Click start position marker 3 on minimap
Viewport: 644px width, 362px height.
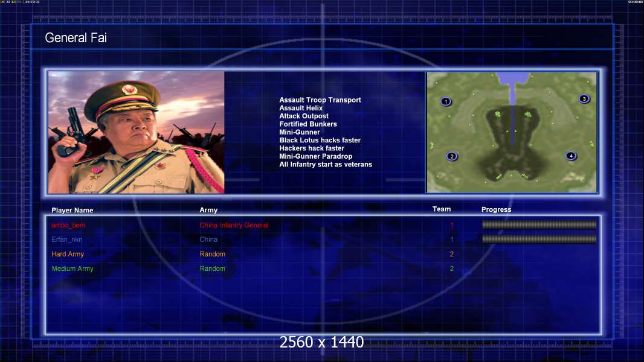click(584, 99)
